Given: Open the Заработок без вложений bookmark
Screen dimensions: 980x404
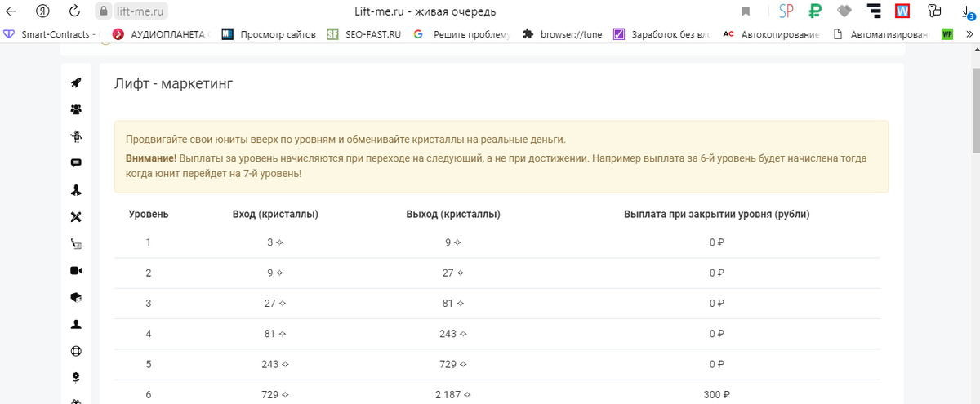Looking at the screenshot, I should click(661, 34).
